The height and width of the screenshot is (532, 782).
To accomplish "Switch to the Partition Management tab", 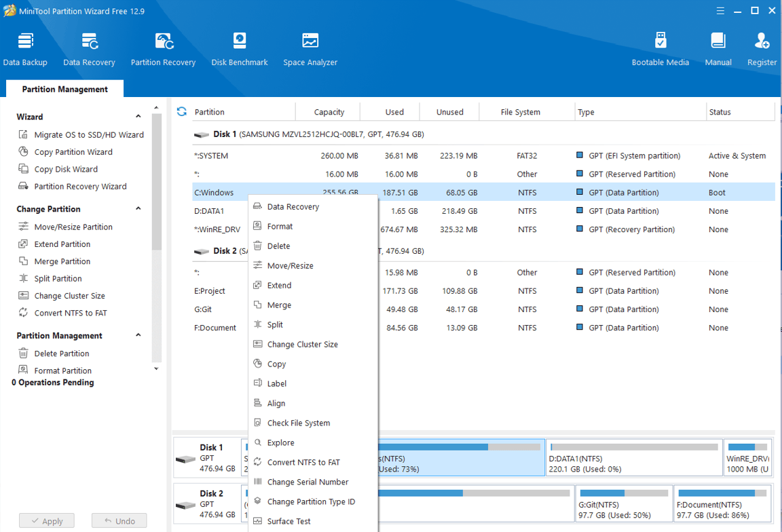I will coord(64,89).
